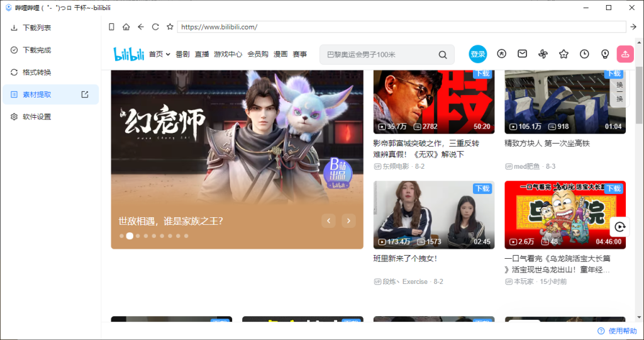Click 下载 on the 乌龙院 video thumbnail

[x=614, y=188]
